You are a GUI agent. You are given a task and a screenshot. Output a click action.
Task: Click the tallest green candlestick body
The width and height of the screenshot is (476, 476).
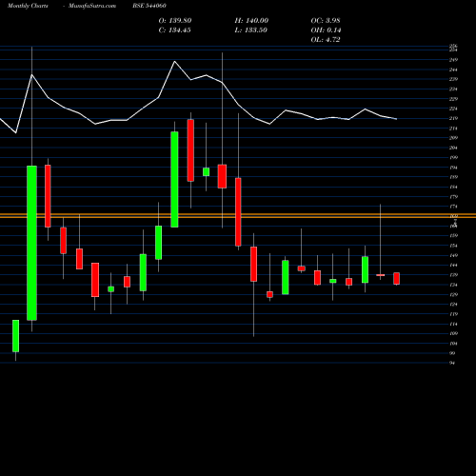[31, 243]
